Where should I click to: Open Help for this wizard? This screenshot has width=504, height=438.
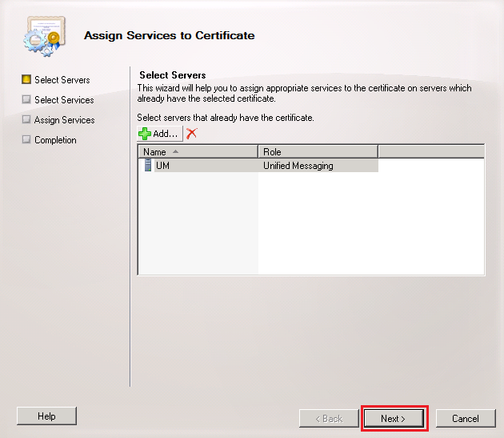[x=46, y=416]
